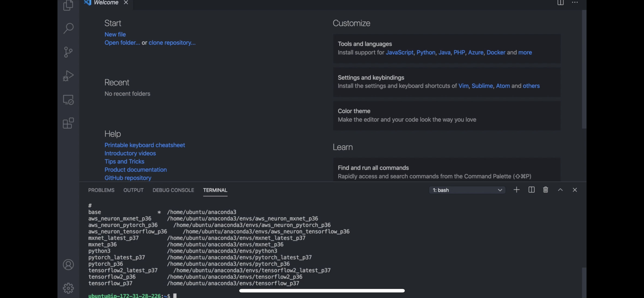Install Atom keybindings link

[x=503, y=86]
